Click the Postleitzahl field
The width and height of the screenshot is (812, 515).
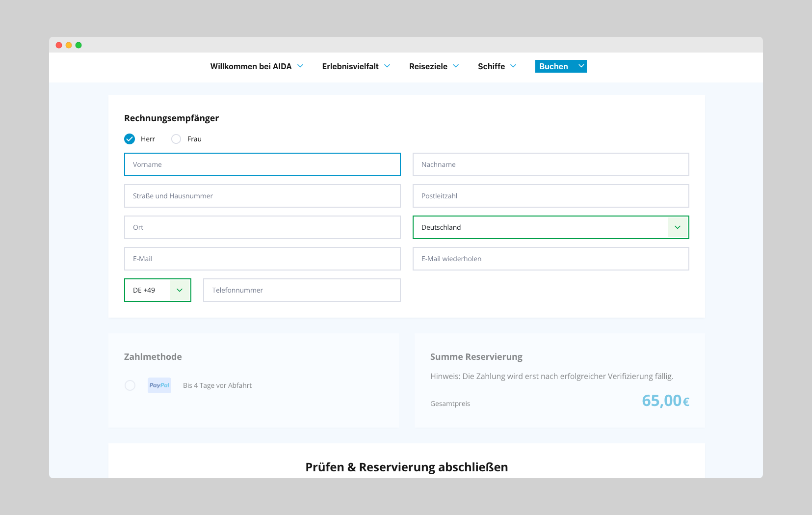tap(551, 196)
